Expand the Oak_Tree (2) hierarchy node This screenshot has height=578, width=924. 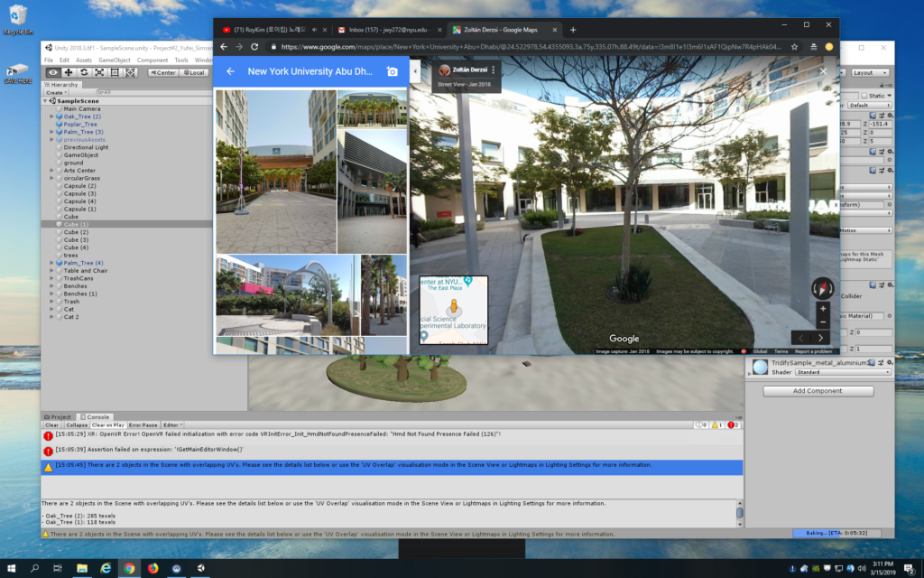51,117
